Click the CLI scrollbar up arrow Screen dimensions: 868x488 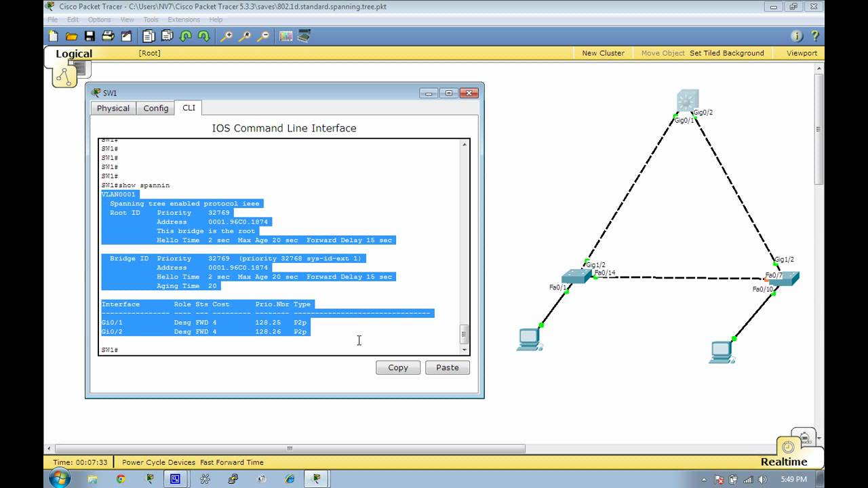pos(465,144)
